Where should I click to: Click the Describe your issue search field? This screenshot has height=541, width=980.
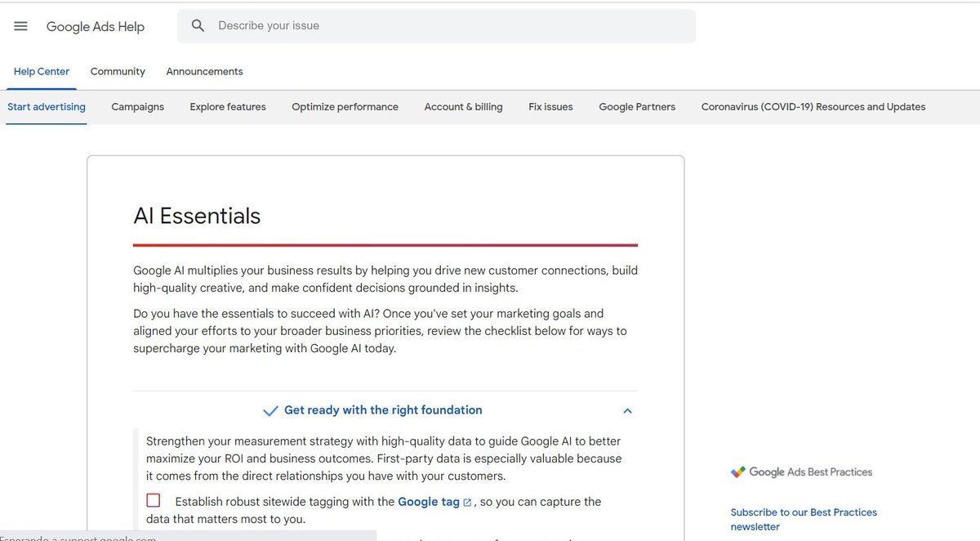coord(367,25)
